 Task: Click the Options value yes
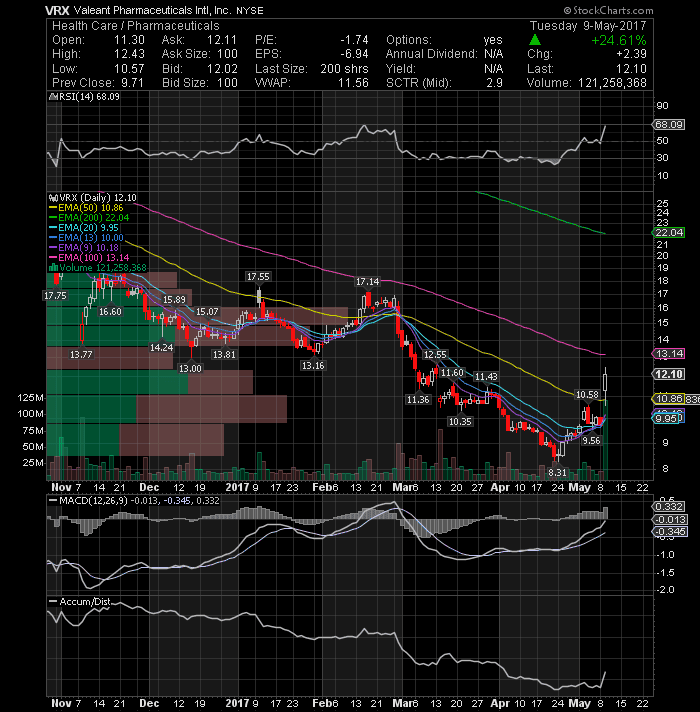pyautogui.click(x=493, y=40)
